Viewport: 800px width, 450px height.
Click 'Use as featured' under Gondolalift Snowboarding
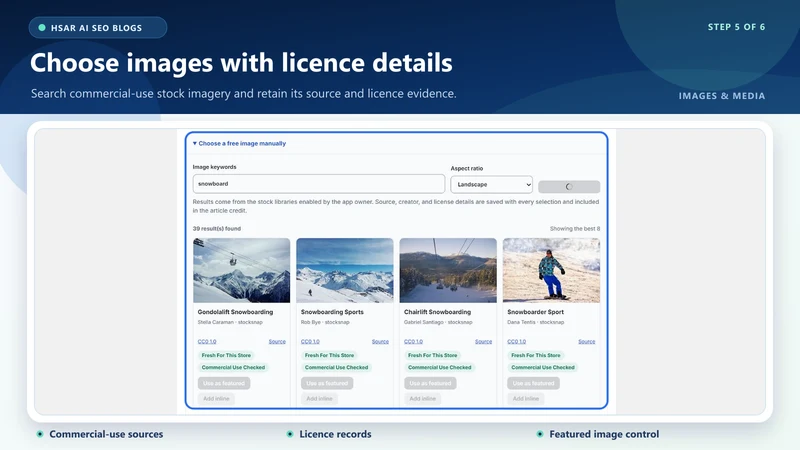coord(224,383)
